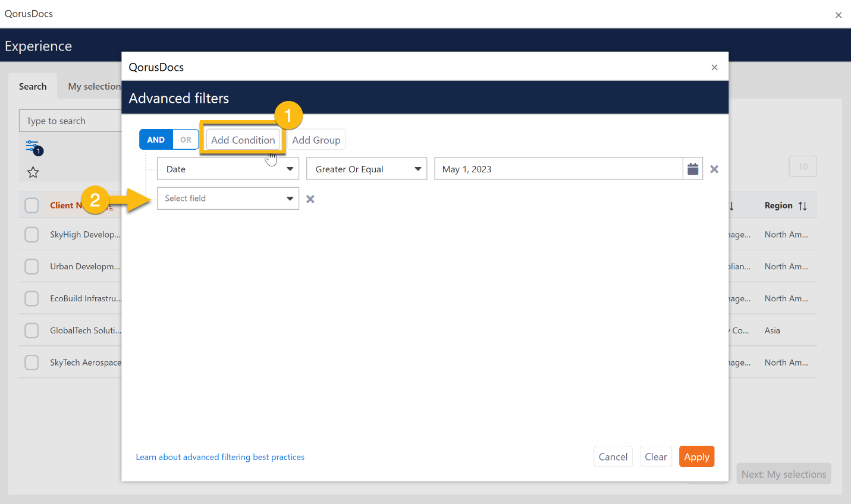Image resolution: width=851 pixels, height=504 pixels.
Task: Click Next: My selections button
Action: click(x=784, y=474)
